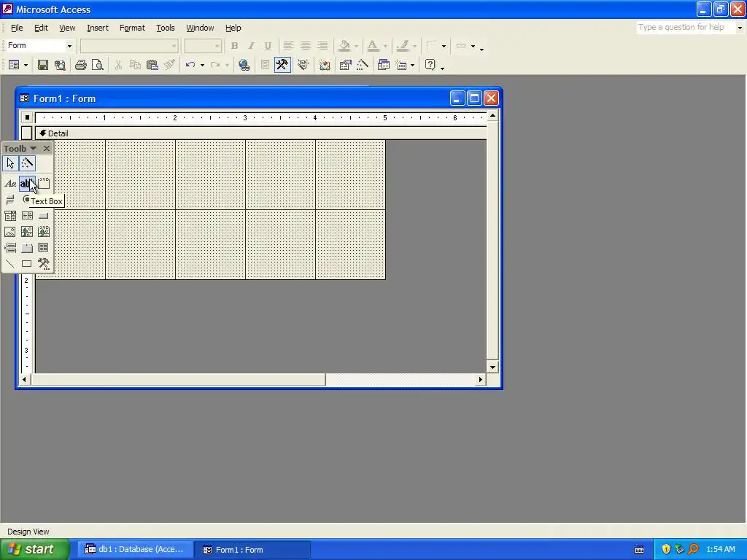Click the Build wand icon
The image size is (747, 560).
tap(363, 65)
